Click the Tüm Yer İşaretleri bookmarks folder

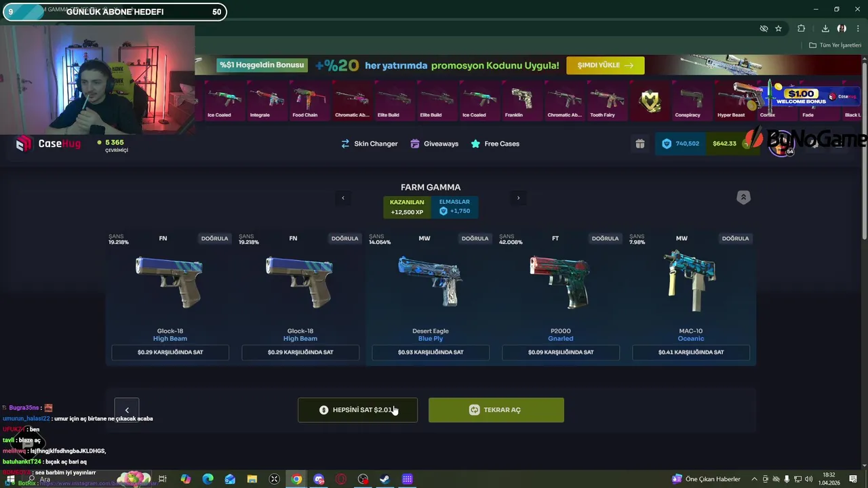[x=835, y=45]
